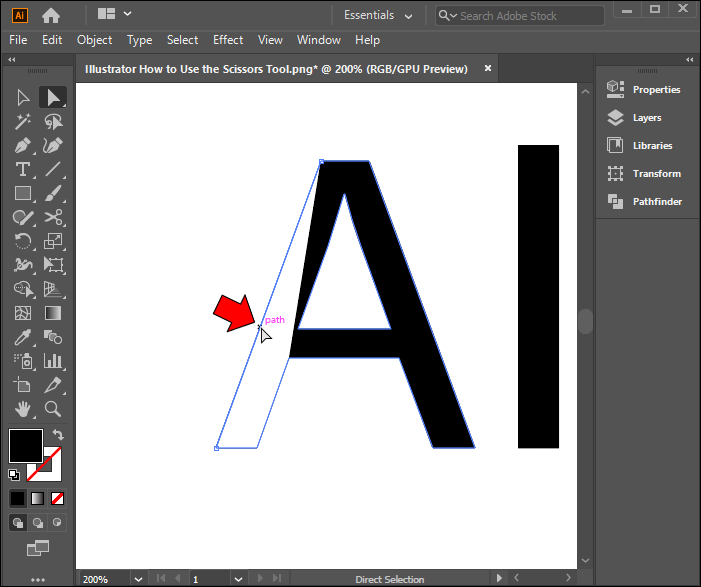Reset to default fill and stroke

(14, 475)
